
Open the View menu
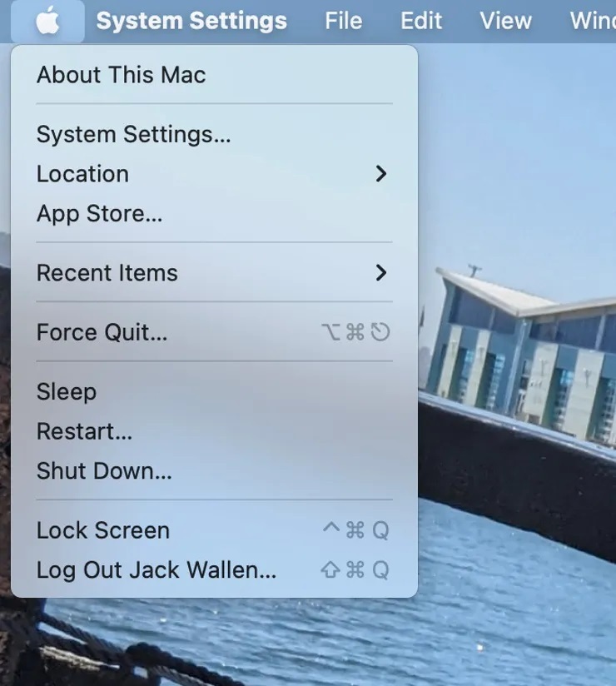(505, 21)
